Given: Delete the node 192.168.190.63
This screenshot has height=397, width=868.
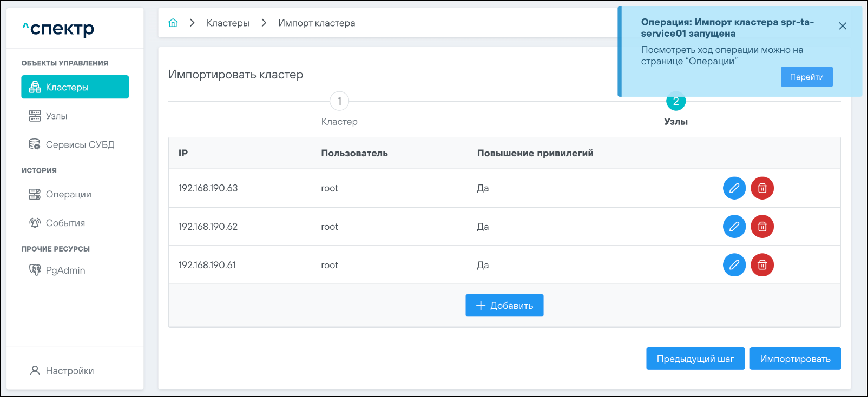Looking at the screenshot, I should pos(762,188).
